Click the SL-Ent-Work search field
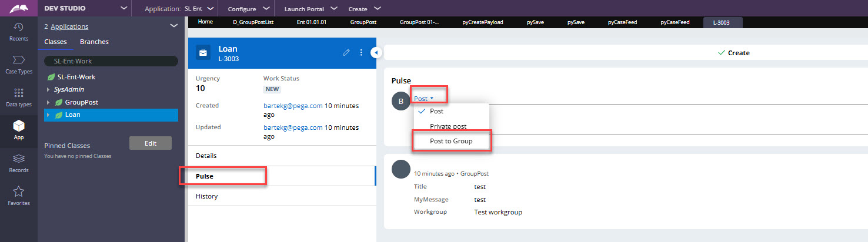The image size is (868, 242). (111, 61)
